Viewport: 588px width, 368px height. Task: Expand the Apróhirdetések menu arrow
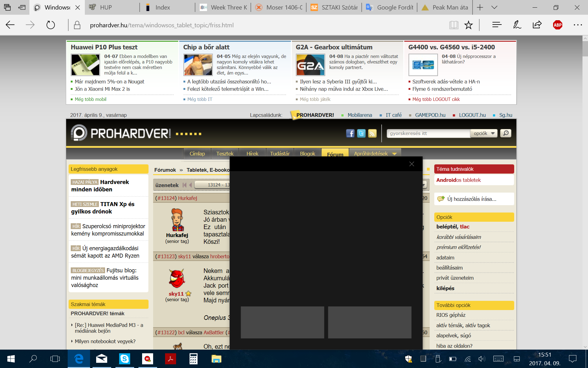(x=394, y=154)
